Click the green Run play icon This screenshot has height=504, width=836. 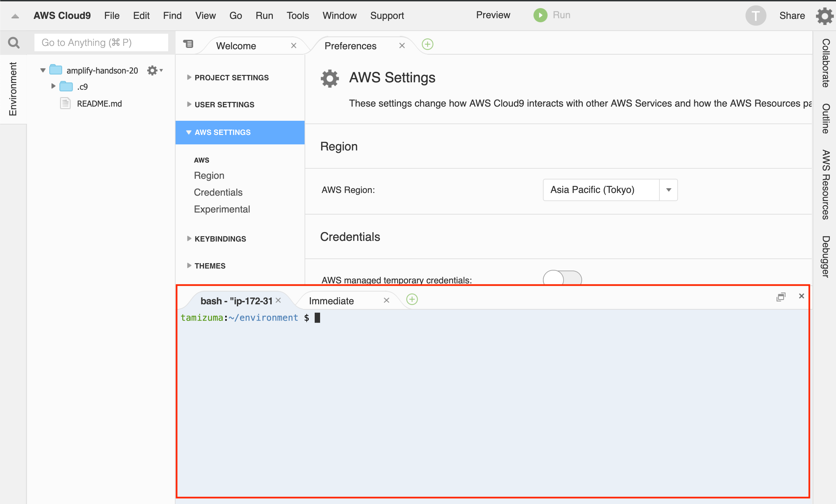click(x=540, y=15)
